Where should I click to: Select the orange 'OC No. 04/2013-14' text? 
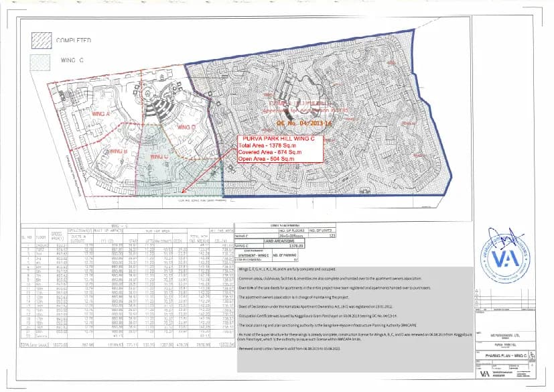tap(304, 123)
